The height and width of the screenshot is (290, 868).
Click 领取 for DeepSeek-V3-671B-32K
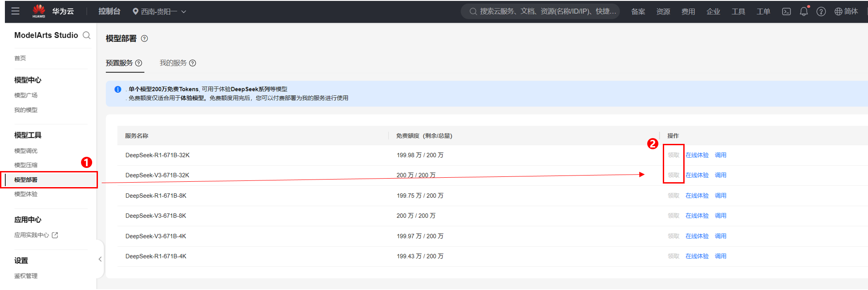(x=673, y=176)
